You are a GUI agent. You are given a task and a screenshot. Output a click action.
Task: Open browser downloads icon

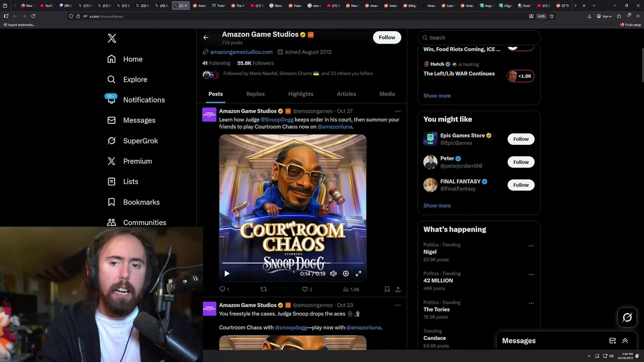pyautogui.click(x=589, y=16)
